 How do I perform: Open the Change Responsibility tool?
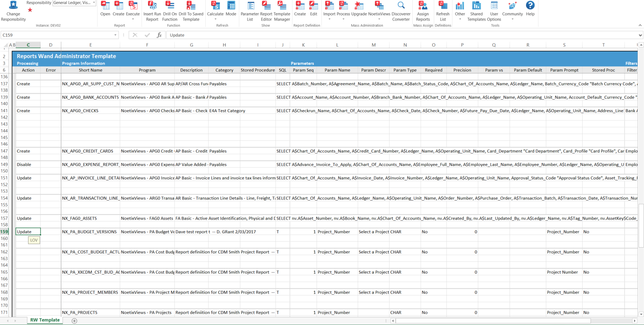point(13,11)
